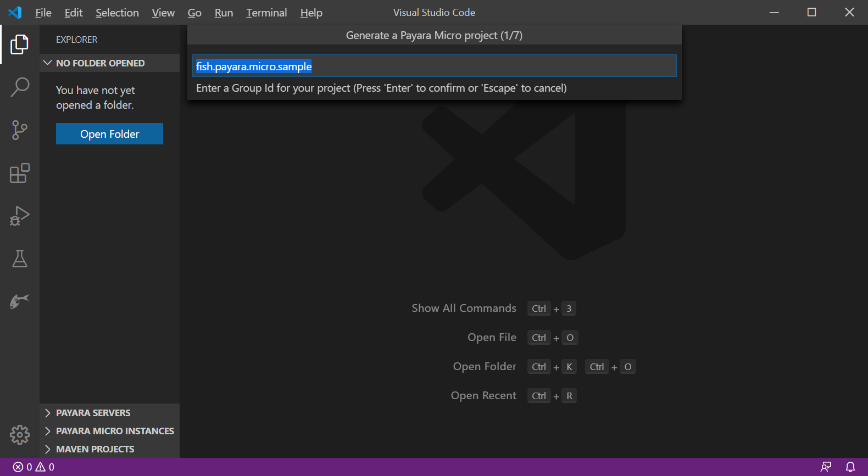Open the feedback icon in status bar
Viewport: 868px width, 476px height.
point(826,467)
